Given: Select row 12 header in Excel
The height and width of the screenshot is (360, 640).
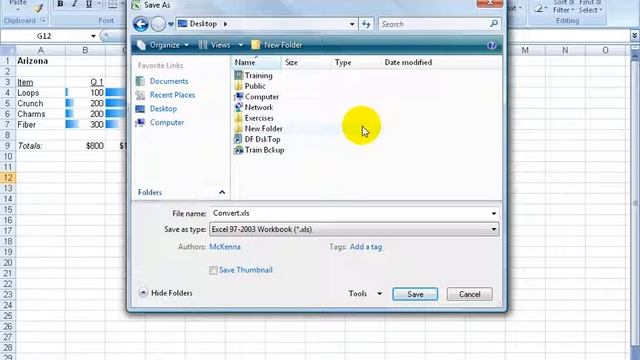Looking at the screenshot, I should point(8,178).
